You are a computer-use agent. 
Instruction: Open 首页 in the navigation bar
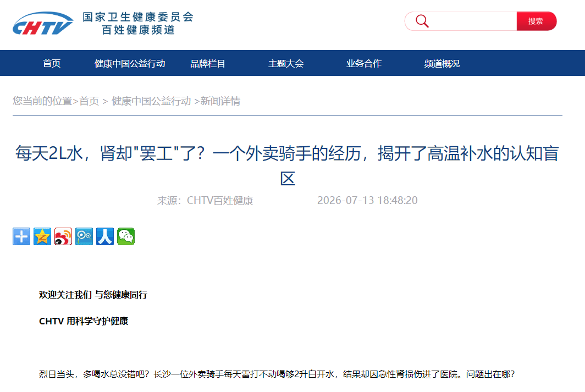point(52,63)
